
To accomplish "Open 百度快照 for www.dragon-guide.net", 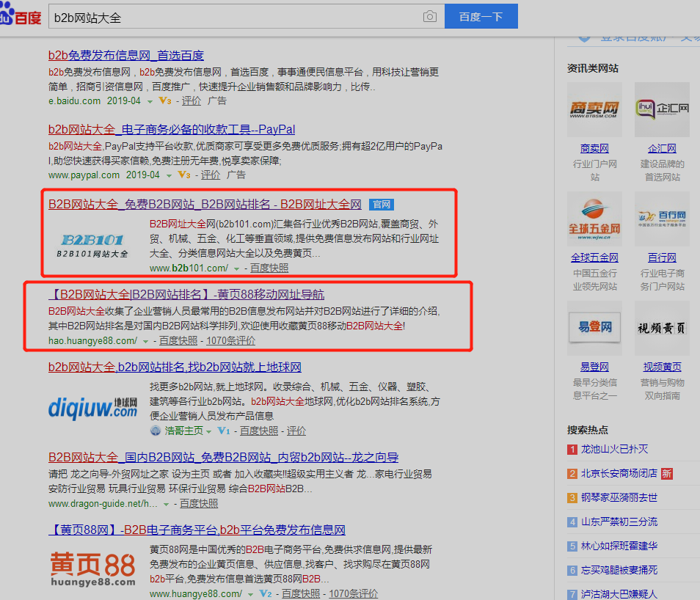I will (199, 504).
